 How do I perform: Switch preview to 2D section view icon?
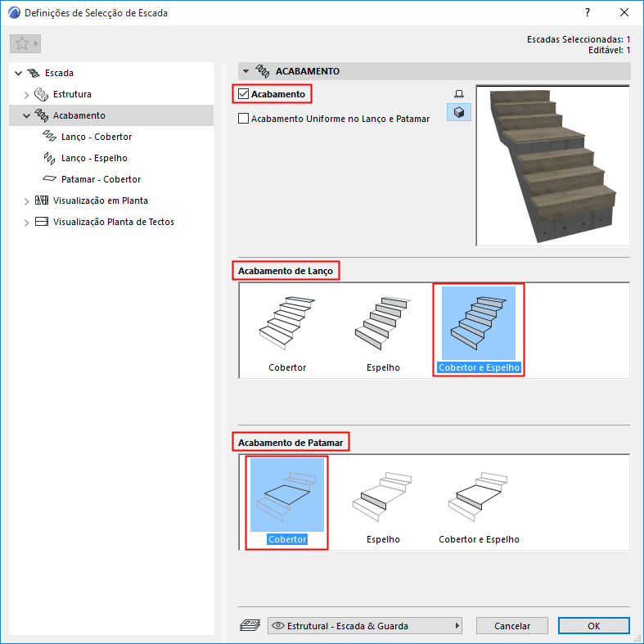tap(459, 94)
